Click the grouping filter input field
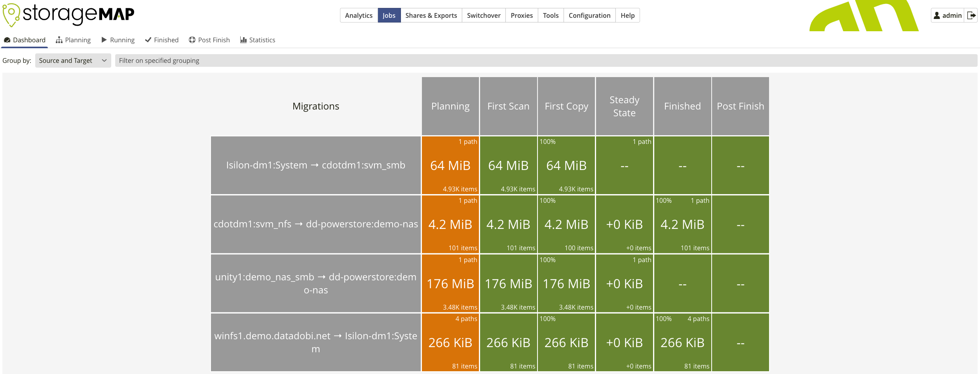The height and width of the screenshot is (374, 980). (x=356, y=60)
